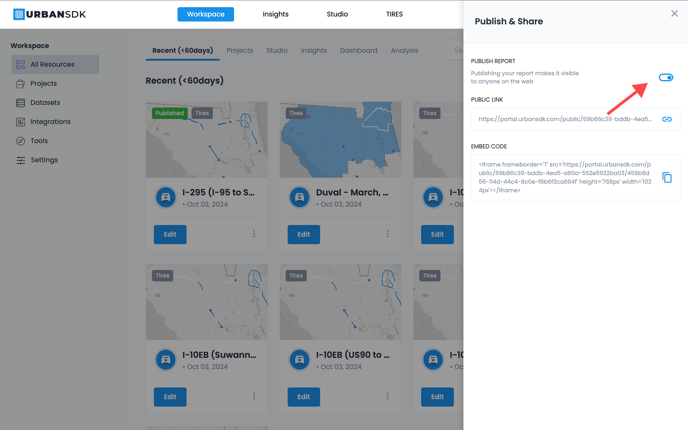Open Integrations in the sidebar
The width and height of the screenshot is (688, 430).
[50, 122]
